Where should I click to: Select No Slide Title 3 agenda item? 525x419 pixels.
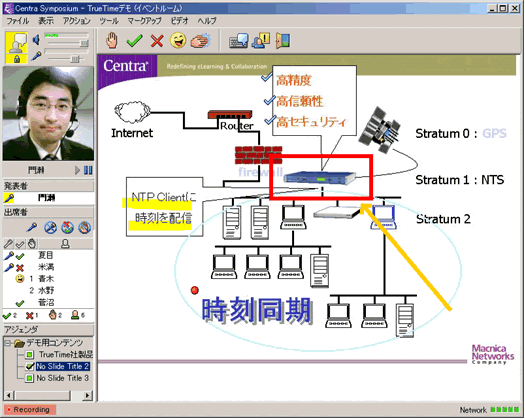62,378
